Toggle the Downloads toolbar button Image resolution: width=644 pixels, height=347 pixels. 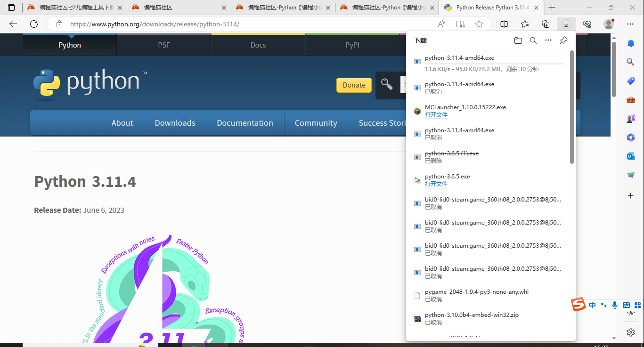coord(566,24)
